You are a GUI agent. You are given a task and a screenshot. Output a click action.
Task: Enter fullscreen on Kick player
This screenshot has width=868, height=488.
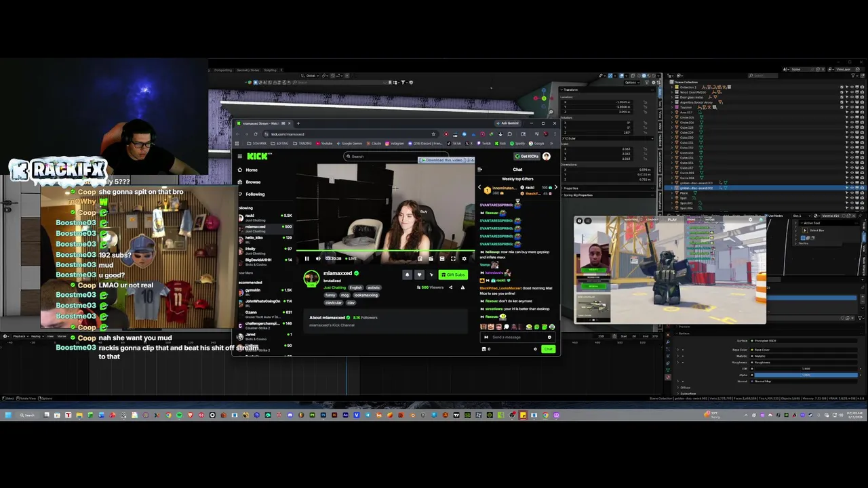[453, 258]
